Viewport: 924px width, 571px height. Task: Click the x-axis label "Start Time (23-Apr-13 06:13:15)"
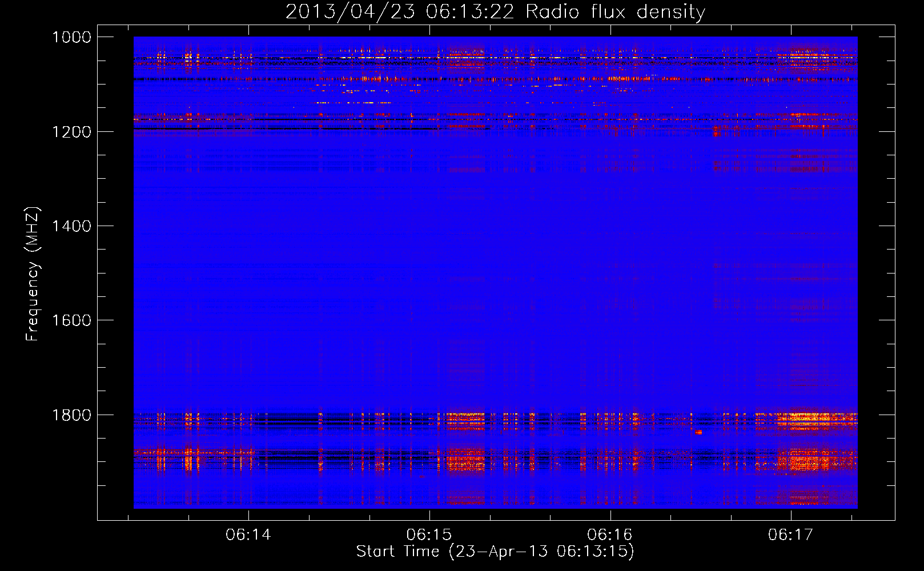click(x=495, y=552)
